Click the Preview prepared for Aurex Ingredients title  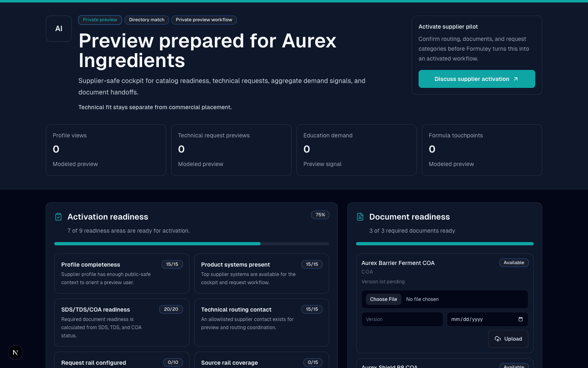(207, 51)
